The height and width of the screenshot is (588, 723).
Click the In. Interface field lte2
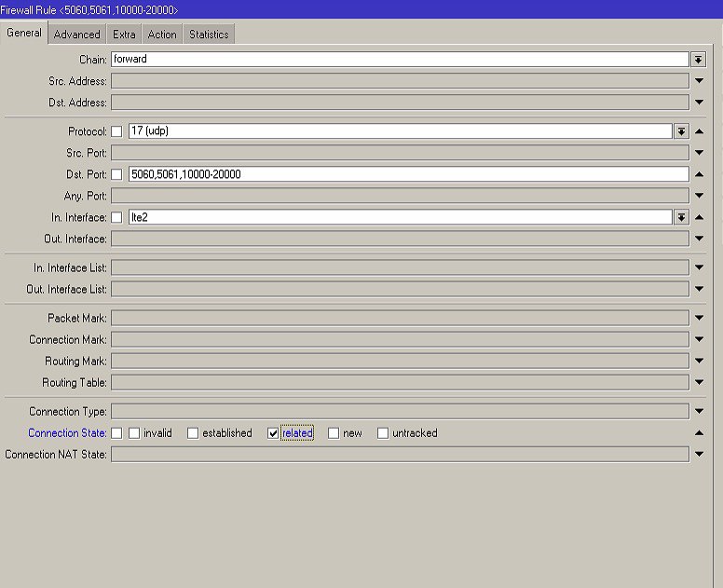401,217
